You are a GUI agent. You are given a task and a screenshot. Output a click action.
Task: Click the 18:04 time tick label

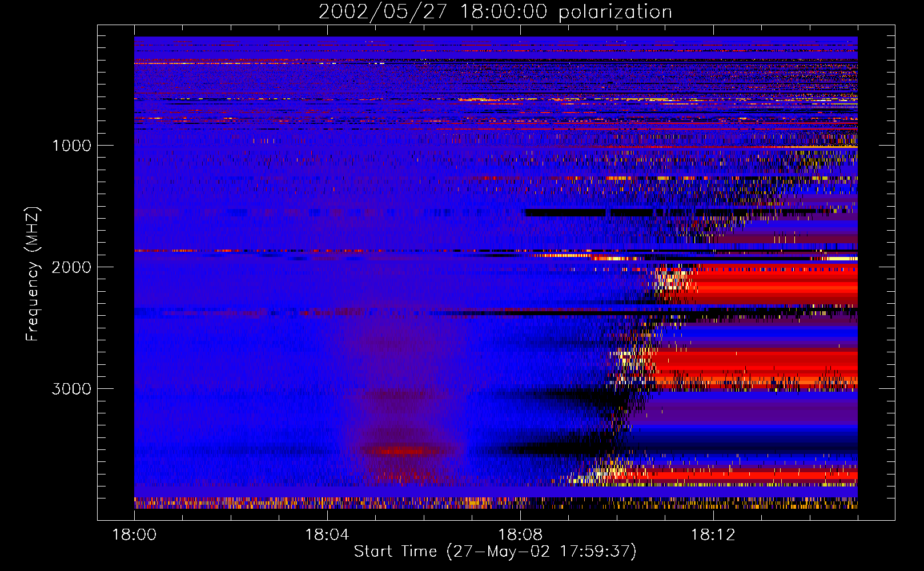[x=327, y=535]
